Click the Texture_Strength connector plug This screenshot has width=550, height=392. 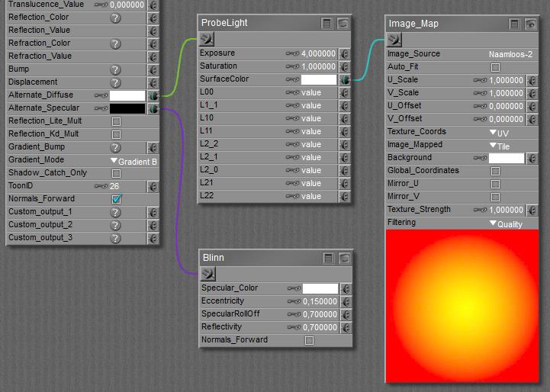(532, 210)
